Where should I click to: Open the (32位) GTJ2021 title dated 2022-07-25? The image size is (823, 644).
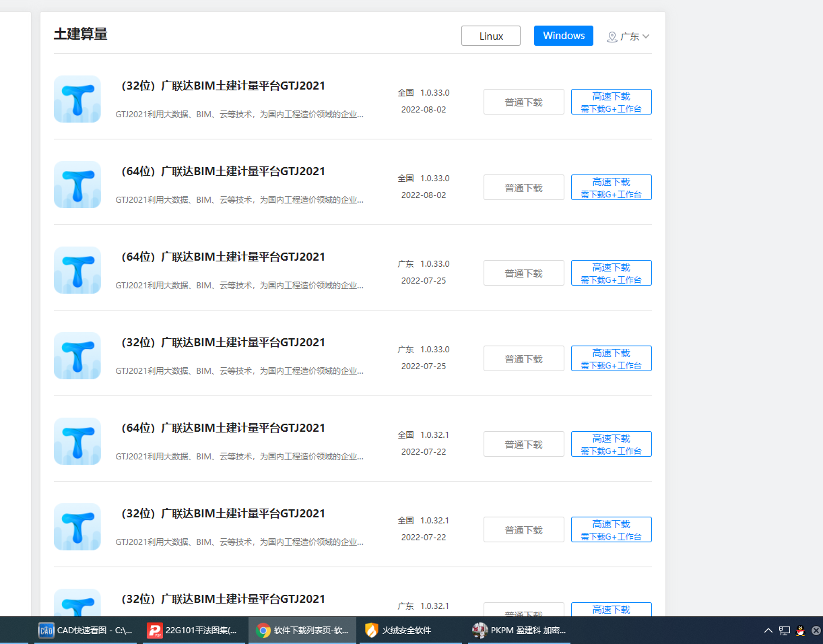point(221,342)
